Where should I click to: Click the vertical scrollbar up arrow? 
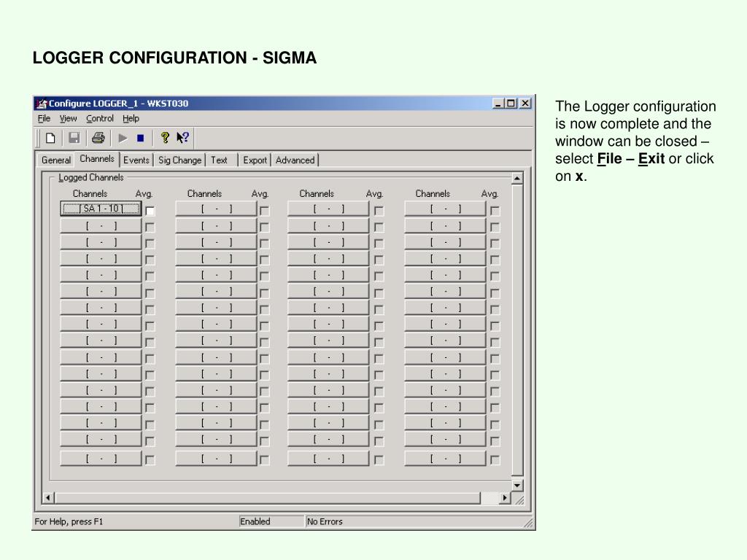point(517,179)
